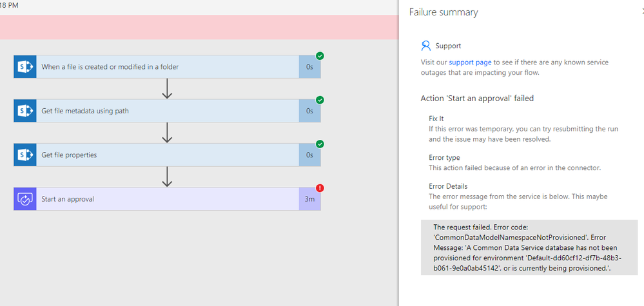The width and height of the screenshot is (644, 306).
Task: Expand 'Get file properties' step
Action: click(x=167, y=155)
